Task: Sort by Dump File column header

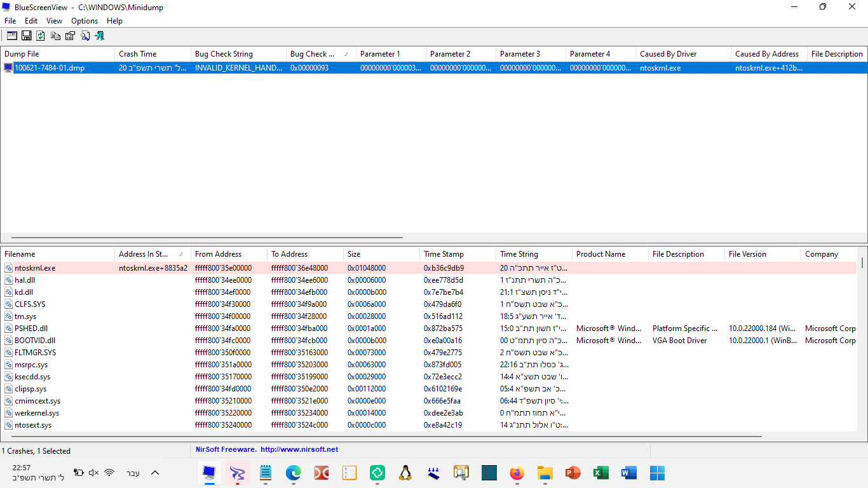Action: (x=57, y=54)
